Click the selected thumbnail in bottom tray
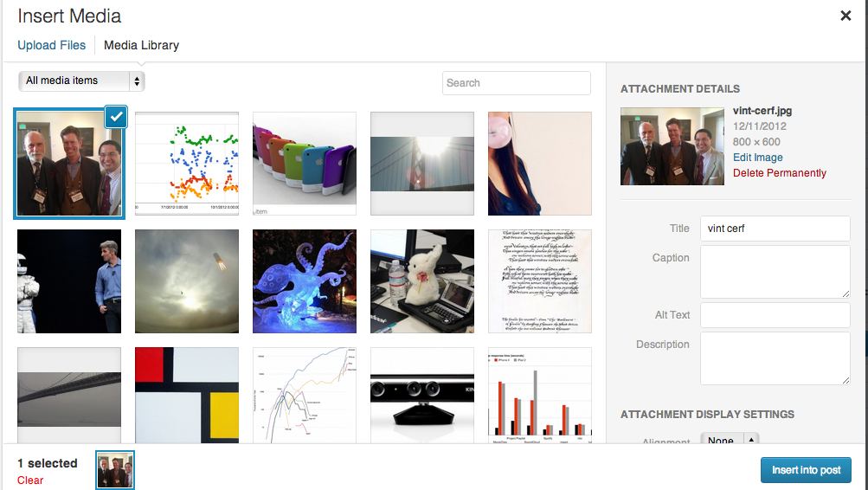This screenshot has height=490, width=868. coord(115,470)
